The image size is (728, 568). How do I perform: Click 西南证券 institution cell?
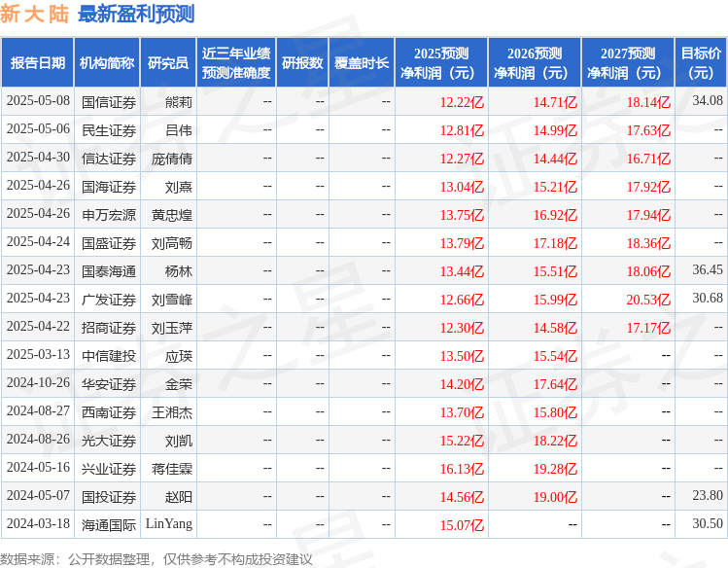pos(109,412)
